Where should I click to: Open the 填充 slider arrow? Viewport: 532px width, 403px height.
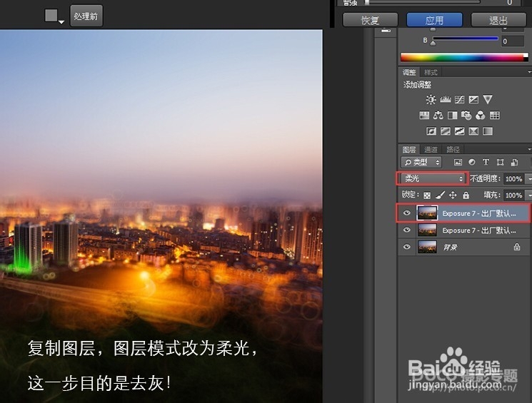point(528,195)
